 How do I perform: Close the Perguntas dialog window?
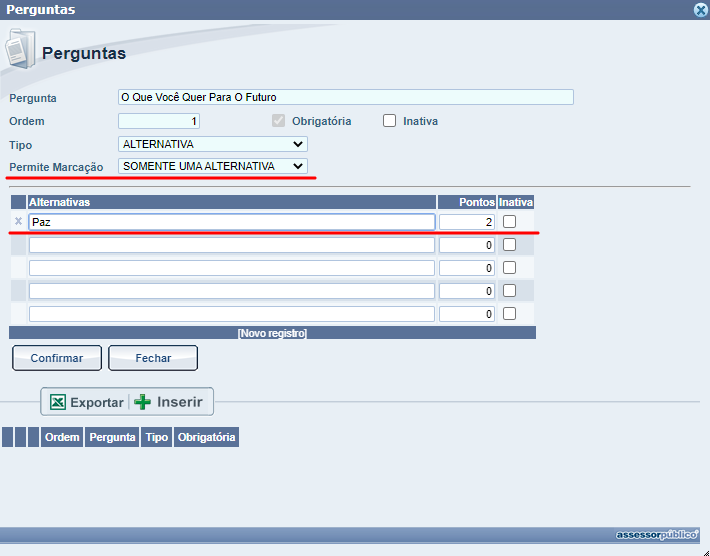(701, 10)
